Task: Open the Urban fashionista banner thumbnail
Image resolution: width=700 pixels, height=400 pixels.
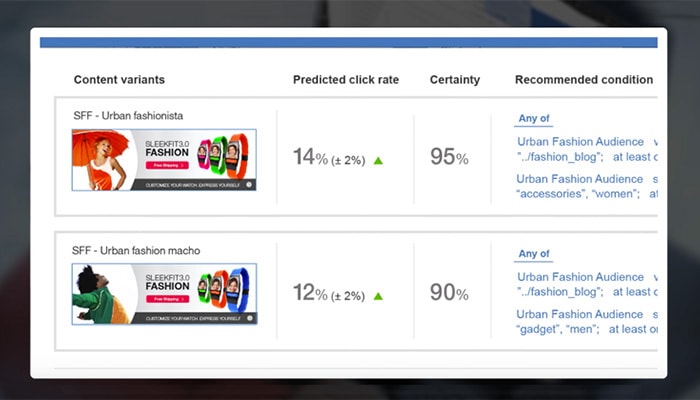Action: point(164,160)
